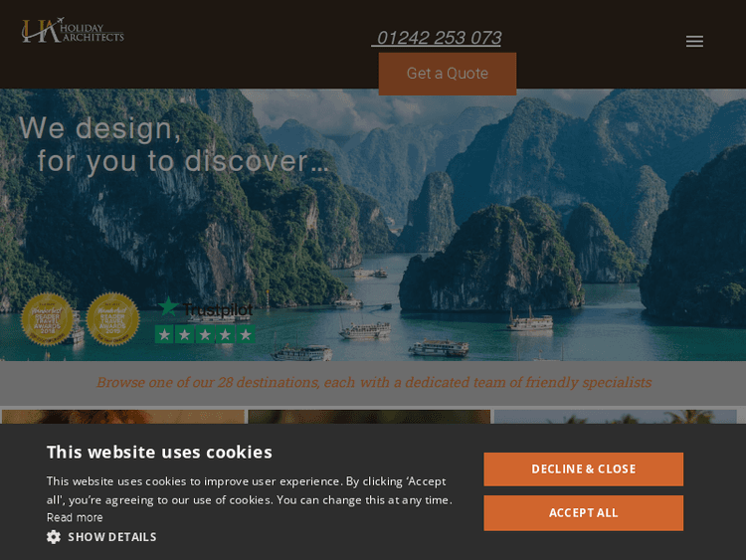Call the 01242 253 073 phone link
The width and height of the screenshot is (746, 560).
point(437,38)
